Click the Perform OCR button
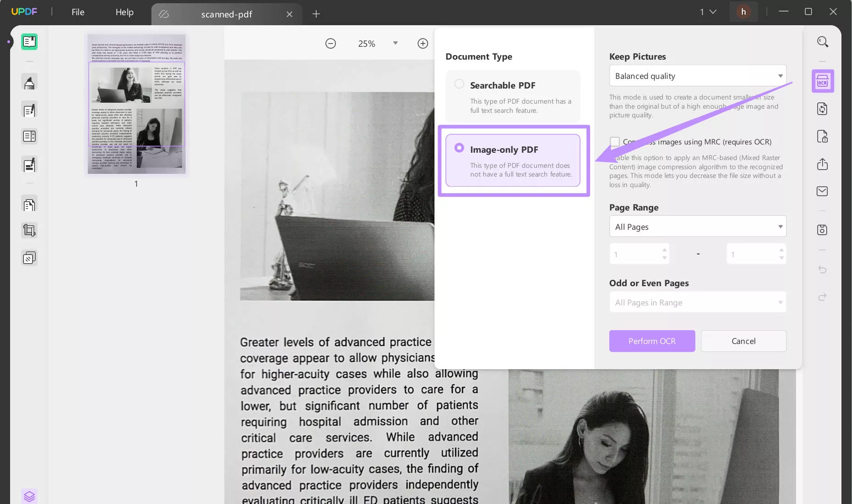The height and width of the screenshot is (504, 852). 652,341
